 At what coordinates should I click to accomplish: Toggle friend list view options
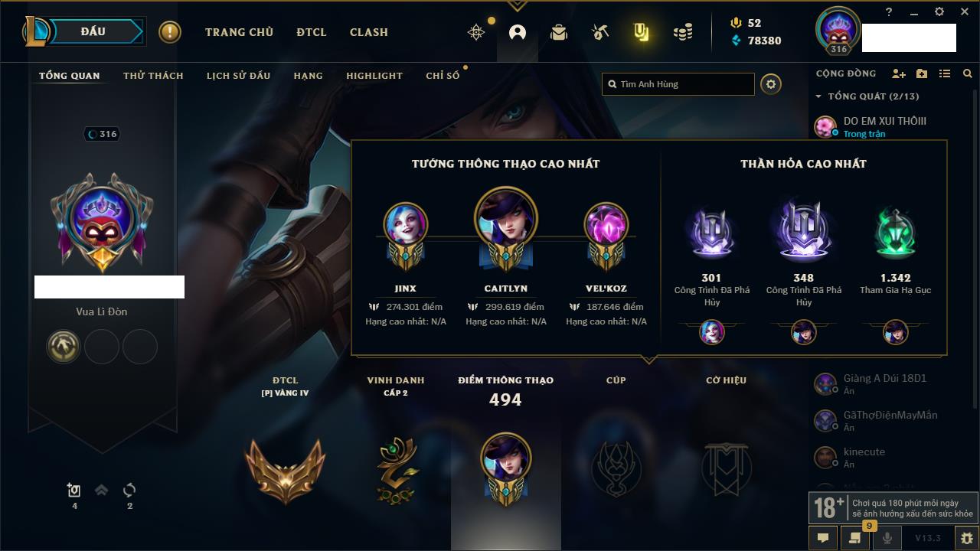click(945, 73)
